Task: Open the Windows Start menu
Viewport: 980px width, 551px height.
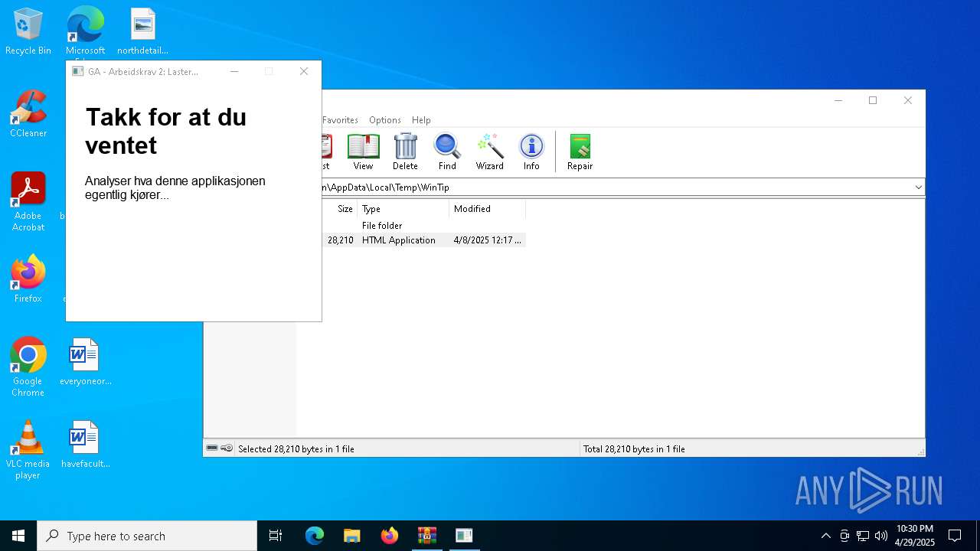Action: coord(18,536)
